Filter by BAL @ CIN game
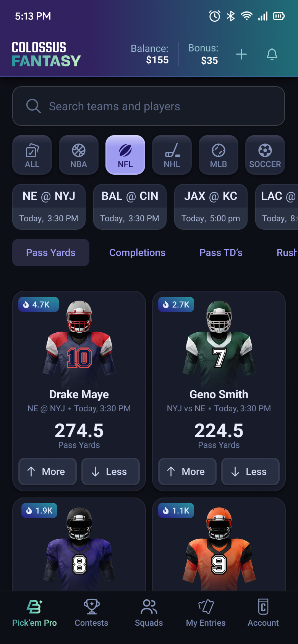Image resolution: width=298 pixels, height=644 pixels. click(130, 207)
